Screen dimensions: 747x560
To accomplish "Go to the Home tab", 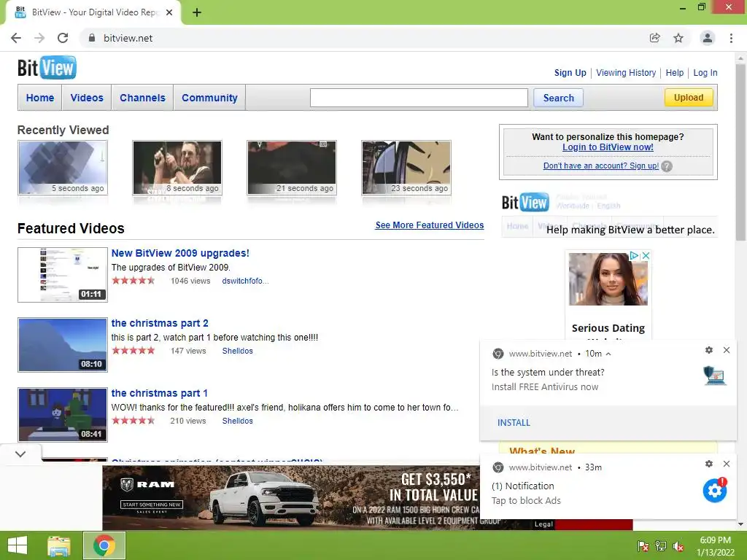I will coord(40,98).
